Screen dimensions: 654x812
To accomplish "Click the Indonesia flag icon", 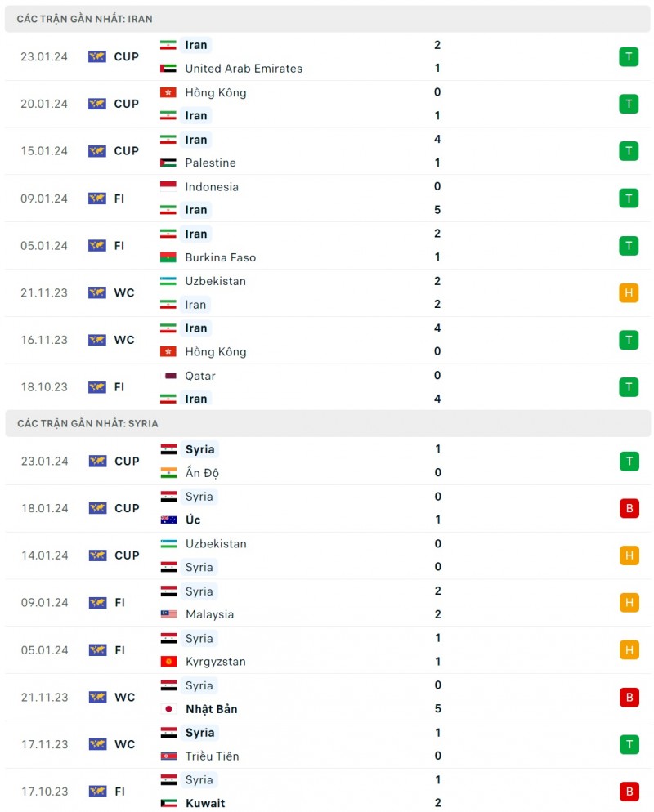I will coord(168,187).
